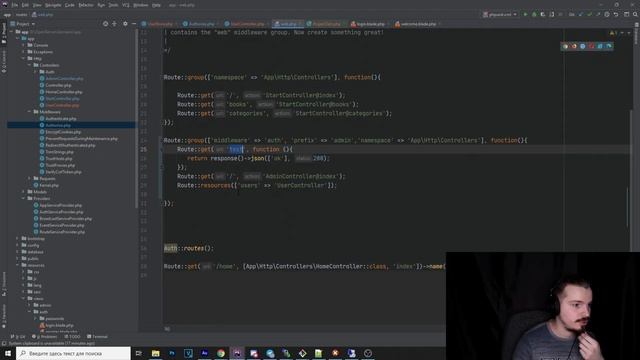Open in Chrome browser icon in editor
This screenshot has height=360, width=640.
point(565,46)
